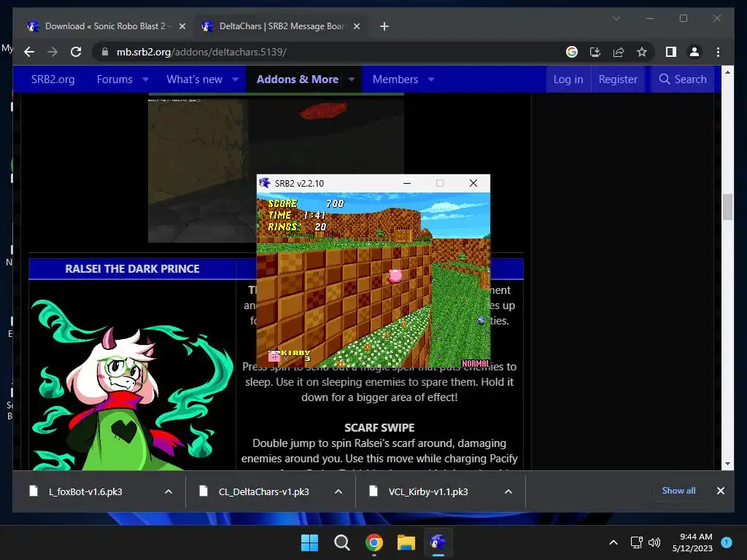747x560 pixels.
Task: Click the SRB2 Sonic taskbar icon
Action: coord(438,542)
